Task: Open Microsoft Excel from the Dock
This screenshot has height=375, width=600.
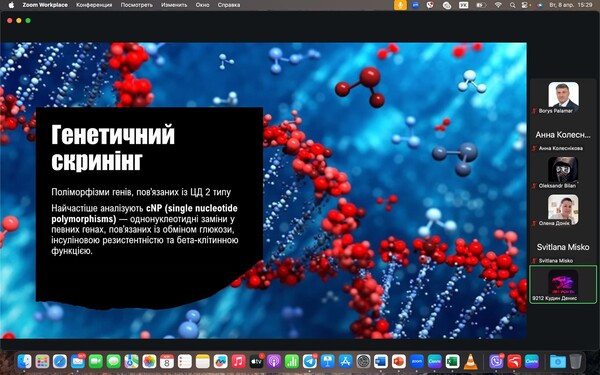Action: pos(452,361)
